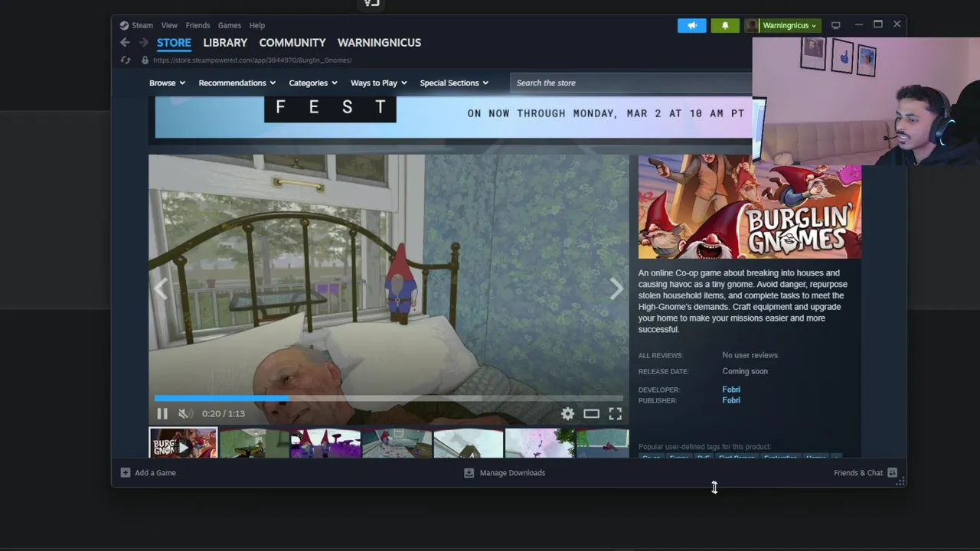Click the store page URL text
Viewport: 980px width, 551px height.
[253, 60]
